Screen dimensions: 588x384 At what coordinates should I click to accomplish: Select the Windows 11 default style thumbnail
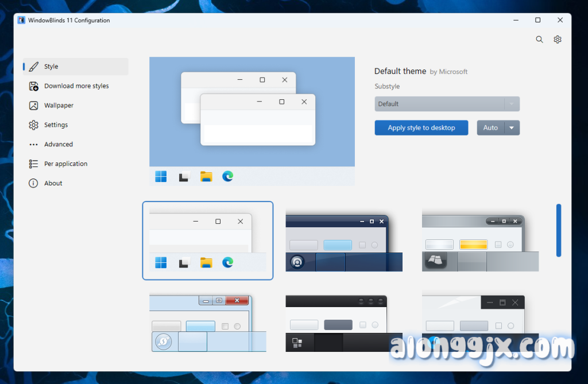point(207,241)
